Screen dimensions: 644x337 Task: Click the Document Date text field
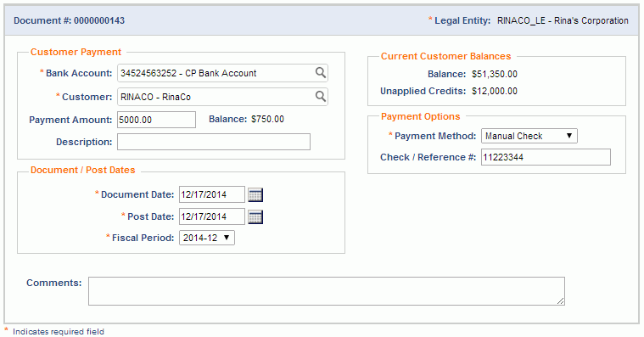pyautogui.click(x=212, y=194)
